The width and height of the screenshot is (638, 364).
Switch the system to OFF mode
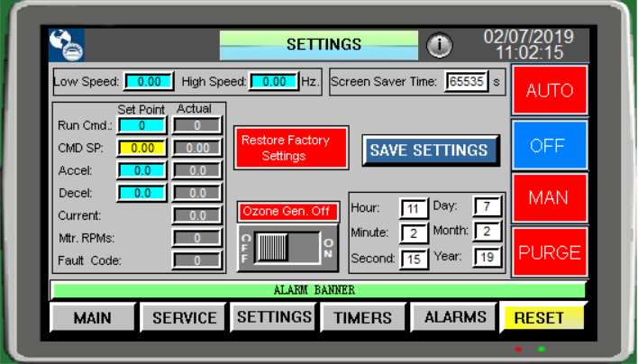coord(549,145)
